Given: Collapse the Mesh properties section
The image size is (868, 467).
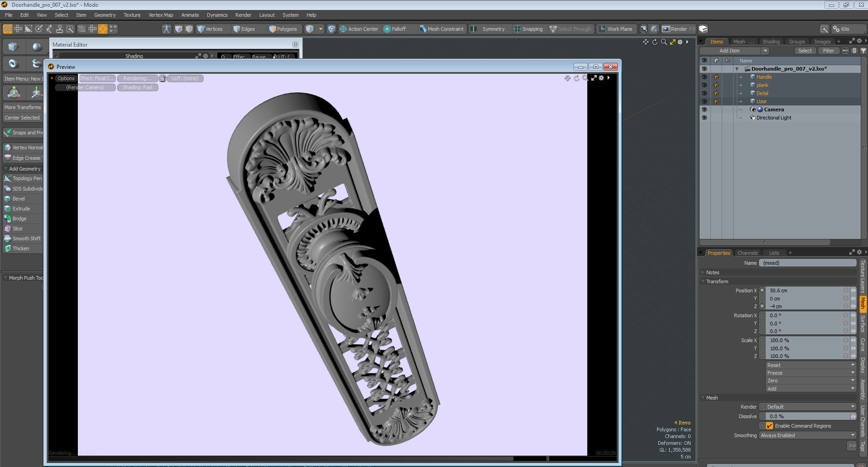Looking at the screenshot, I should click(x=703, y=398).
